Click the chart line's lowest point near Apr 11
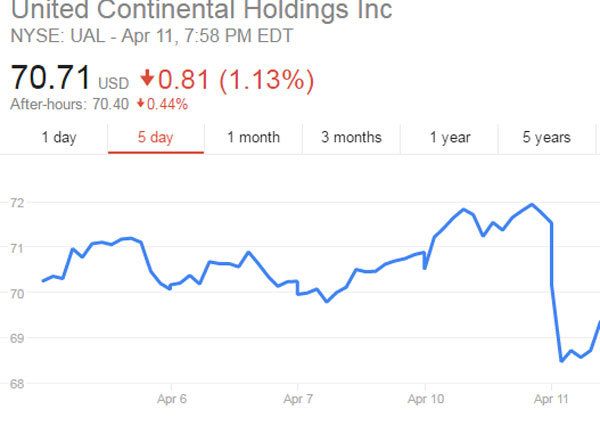The height and width of the screenshot is (426, 600). tap(562, 361)
